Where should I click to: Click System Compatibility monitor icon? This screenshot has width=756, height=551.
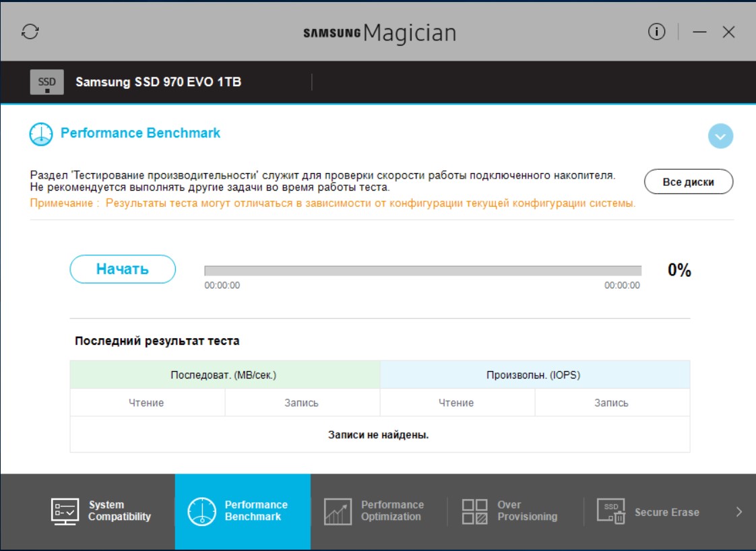pos(65,511)
